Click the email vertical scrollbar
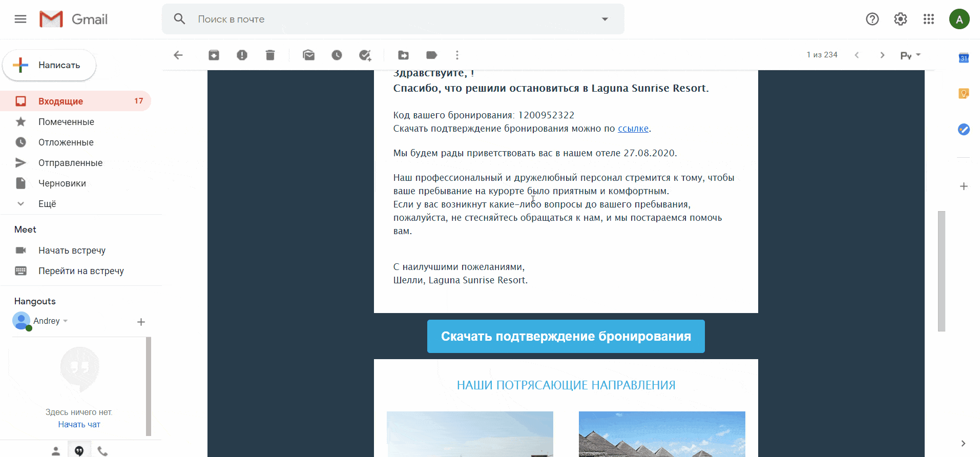980x457 pixels. (941, 271)
